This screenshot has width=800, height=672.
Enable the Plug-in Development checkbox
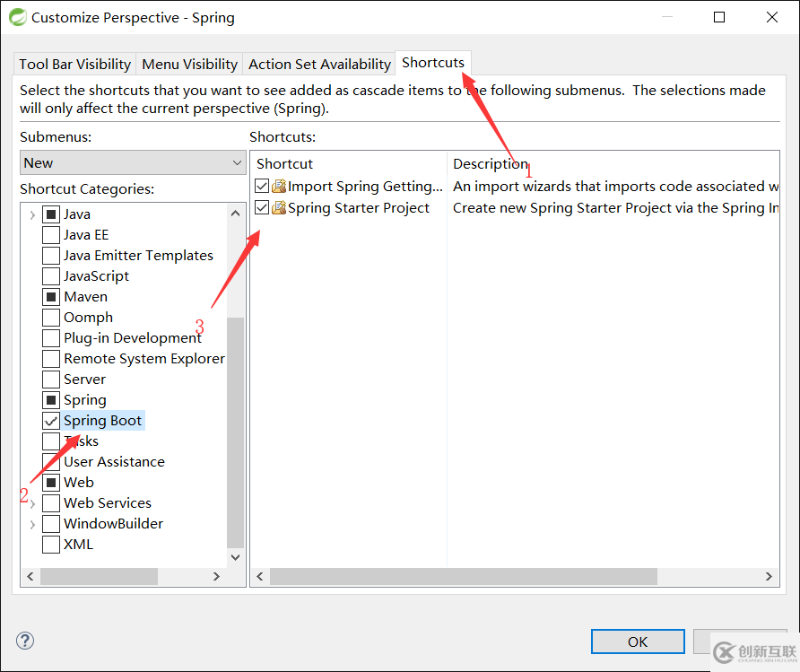(51, 337)
